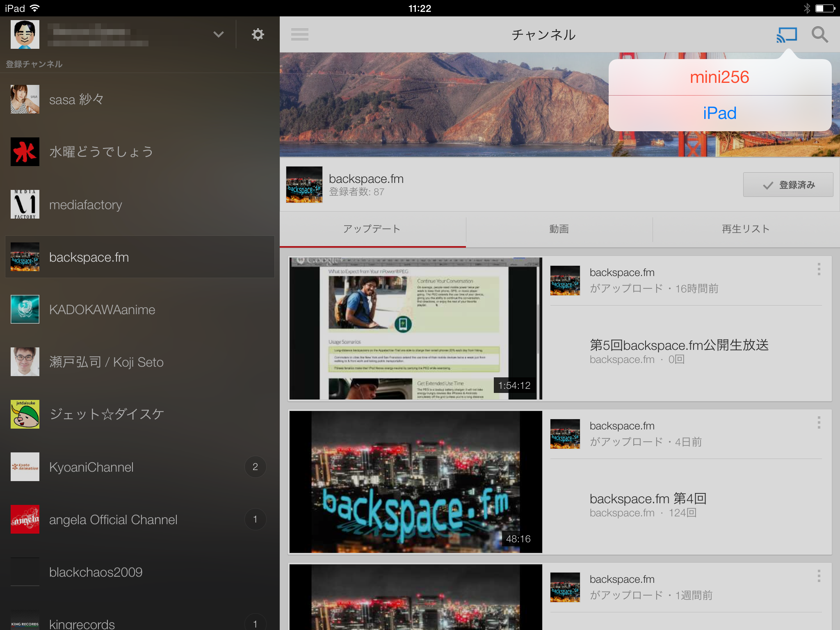Open the third video thumbnail uploaded 1週間前

pyautogui.click(x=415, y=597)
